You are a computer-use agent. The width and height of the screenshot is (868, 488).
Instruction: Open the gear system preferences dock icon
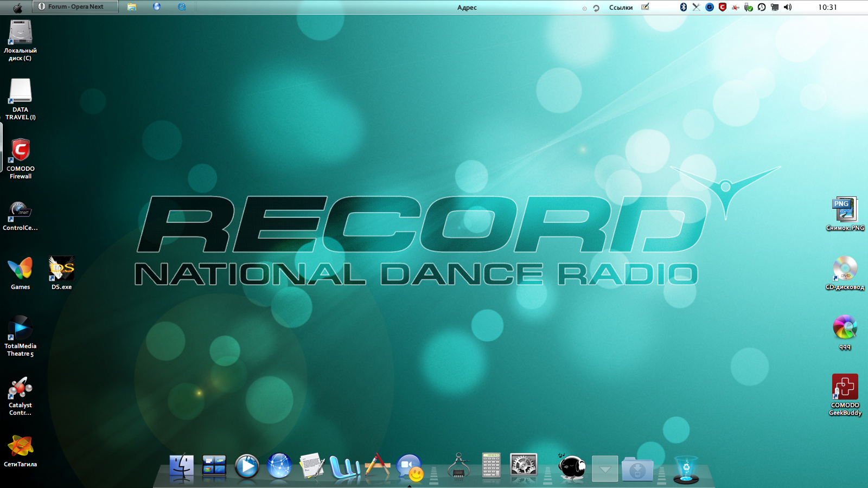(x=524, y=466)
